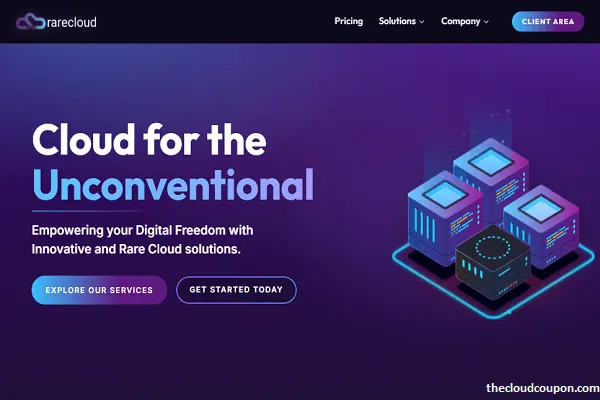
Task: Click the 'Cloud for the' heading
Action: [x=149, y=139]
